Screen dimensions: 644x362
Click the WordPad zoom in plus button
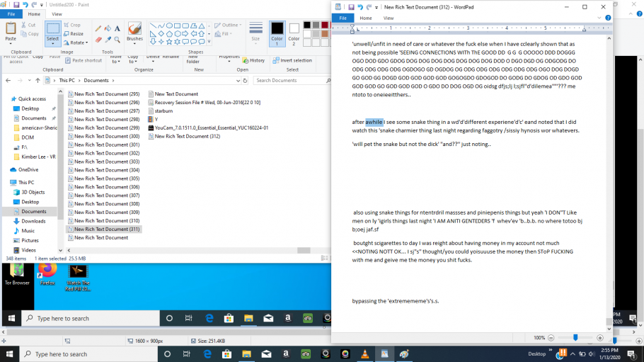coord(600,338)
